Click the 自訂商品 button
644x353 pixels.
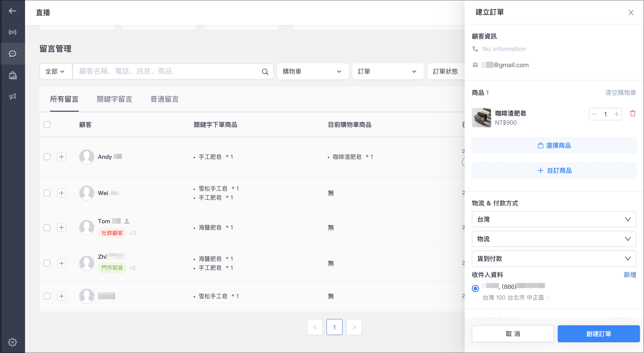[554, 171]
